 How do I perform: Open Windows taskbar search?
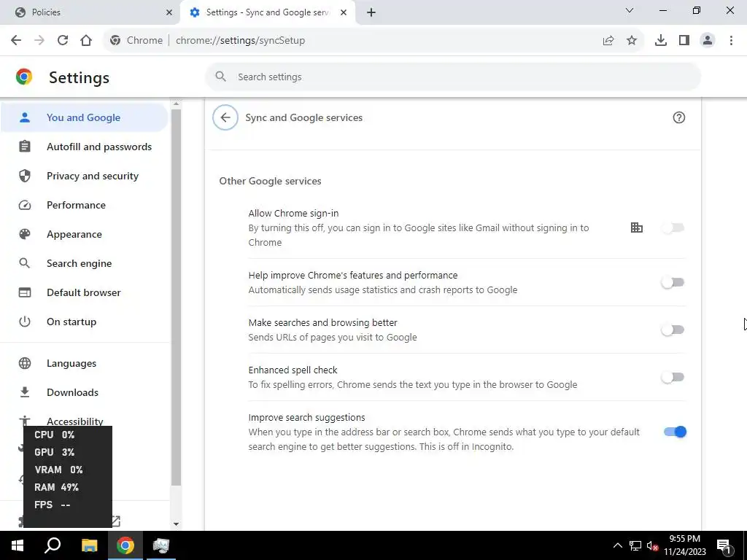[53, 545]
